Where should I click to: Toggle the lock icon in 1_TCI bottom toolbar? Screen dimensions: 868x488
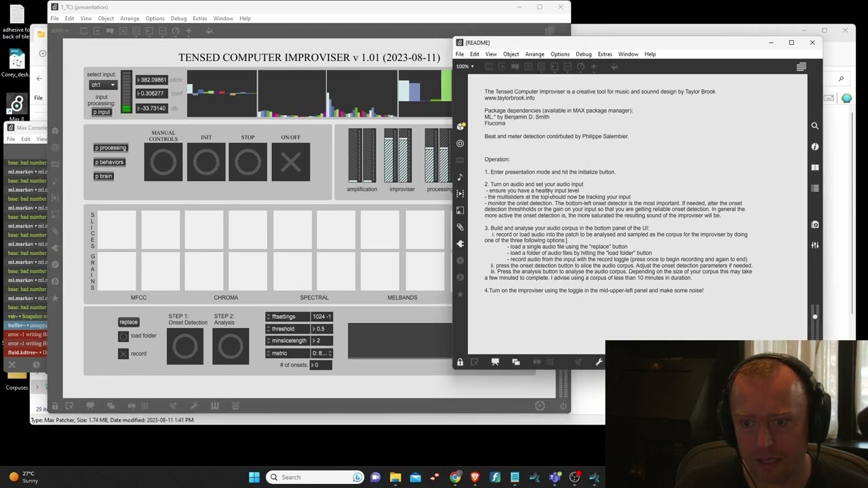55,406
